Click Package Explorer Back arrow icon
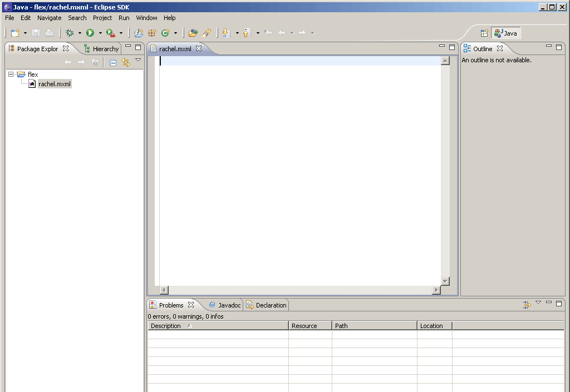The width and height of the screenshot is (570, 392). tap(67, 62)
